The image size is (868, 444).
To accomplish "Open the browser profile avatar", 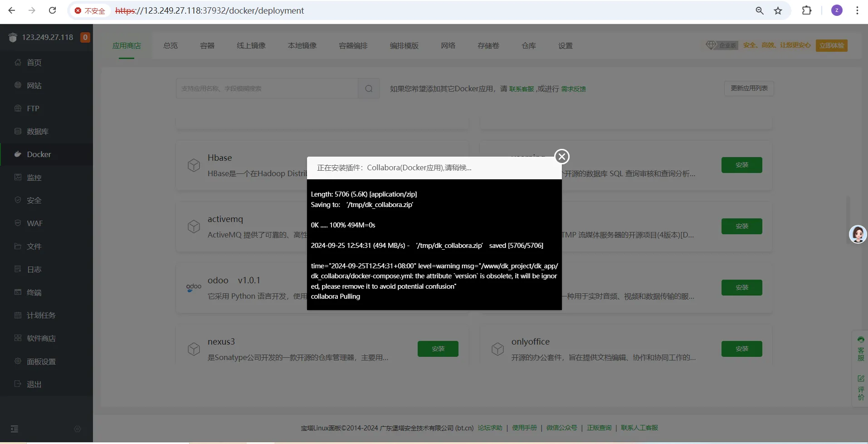I will (837, 10).
